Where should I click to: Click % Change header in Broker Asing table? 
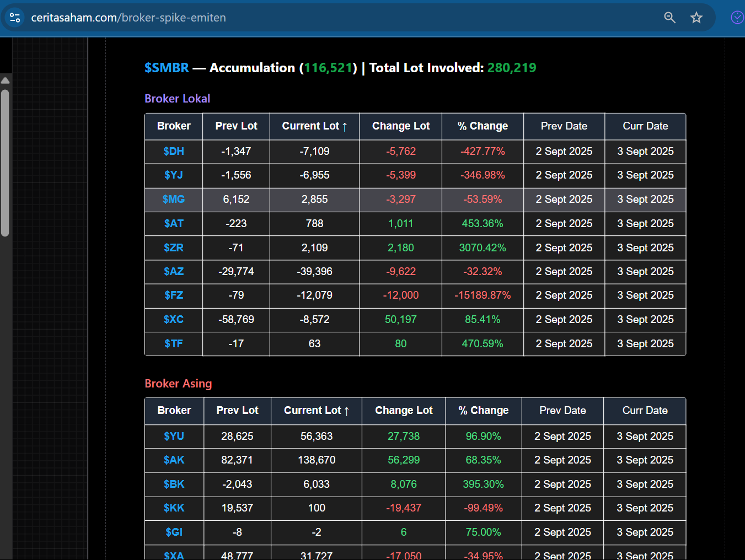484,411
